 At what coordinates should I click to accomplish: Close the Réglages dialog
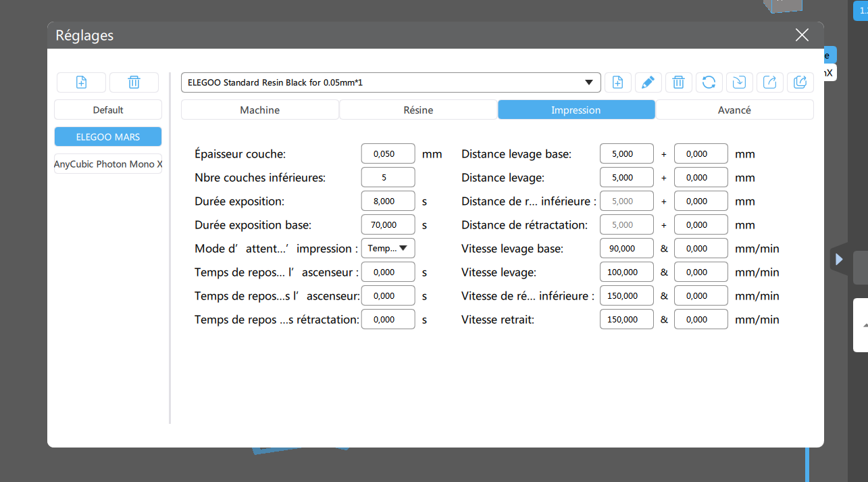coord(802,35)
